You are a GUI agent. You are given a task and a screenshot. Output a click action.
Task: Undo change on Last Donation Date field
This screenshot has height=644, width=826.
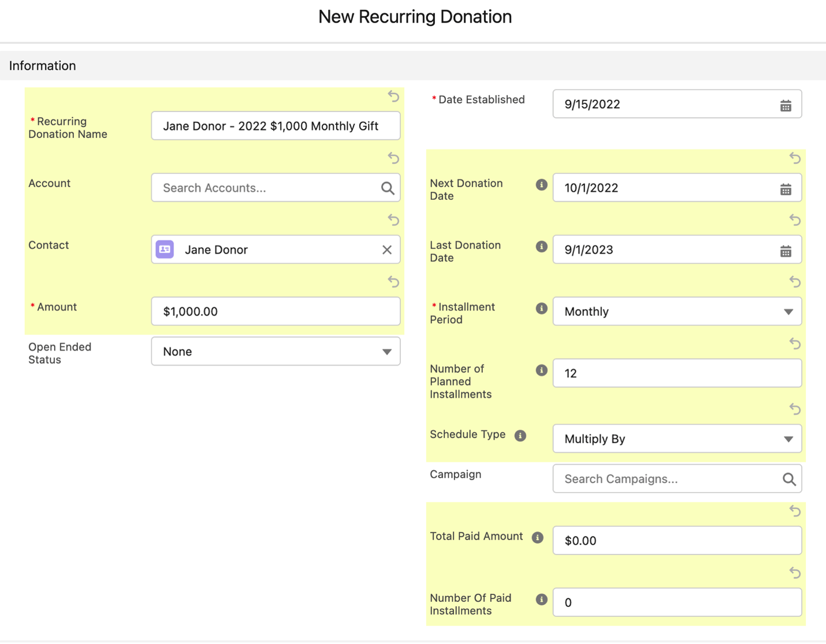coord(795,219)
